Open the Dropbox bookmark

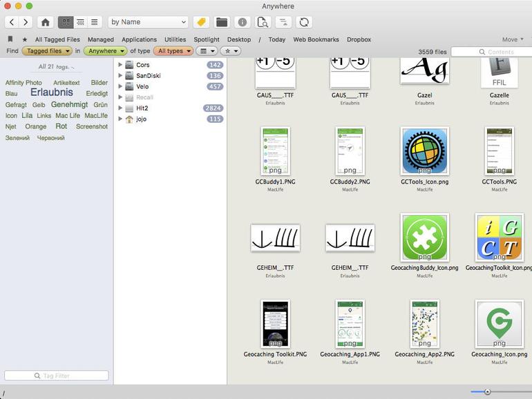[359, 39]
